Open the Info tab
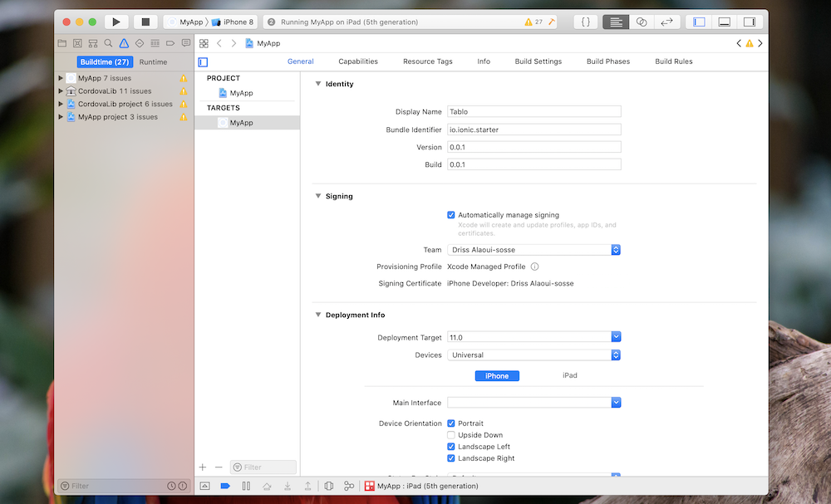The height and width of the screenshot is (504, 831). pyautogui.click(x=484, y=61)
